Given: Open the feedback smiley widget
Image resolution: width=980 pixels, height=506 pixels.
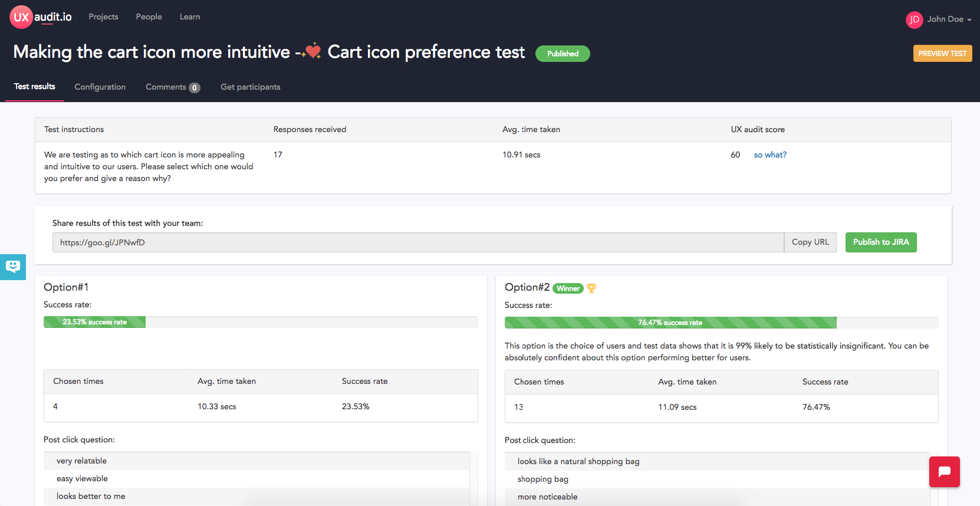Looking at the screenshot, I should pos(13,267).
